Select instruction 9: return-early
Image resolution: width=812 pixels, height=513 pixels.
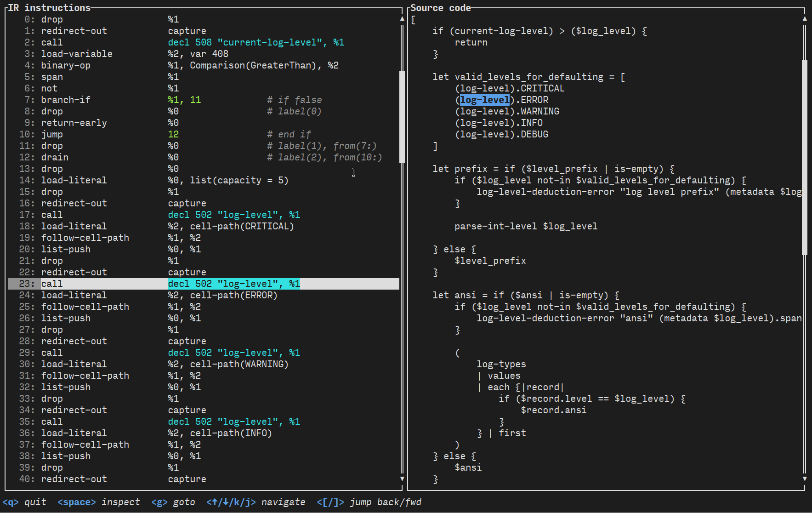coord(204,123)
